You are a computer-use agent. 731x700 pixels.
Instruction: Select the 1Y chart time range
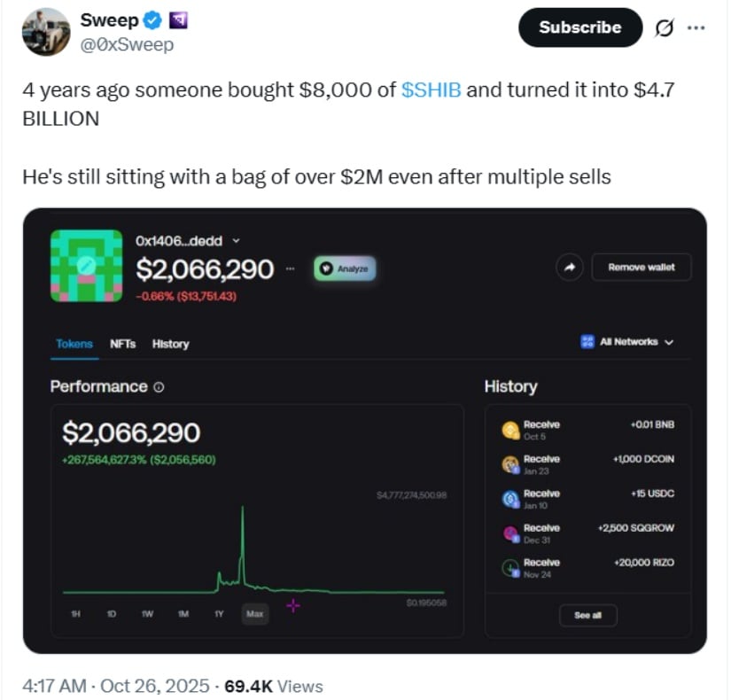pos(219,613)
